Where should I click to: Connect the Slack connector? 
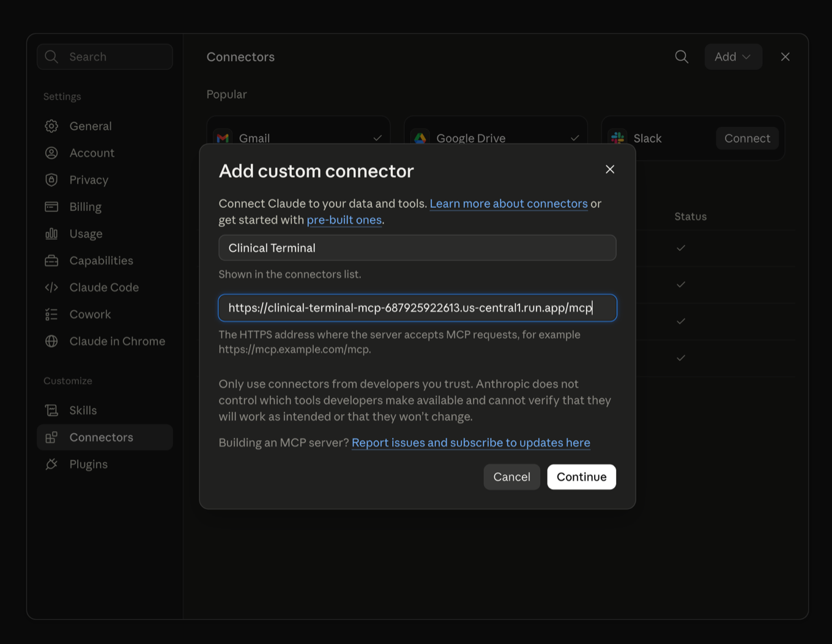(747, 138)
